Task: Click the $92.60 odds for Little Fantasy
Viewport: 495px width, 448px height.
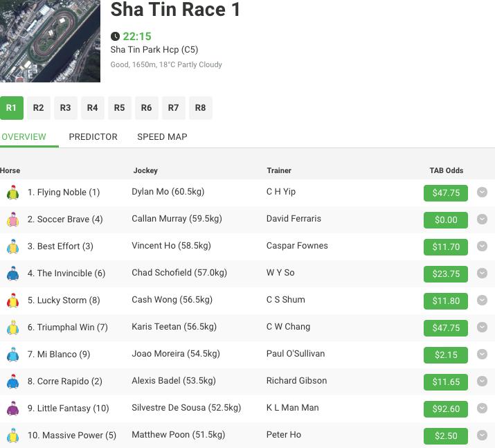Action: click(x=446, y=409)
